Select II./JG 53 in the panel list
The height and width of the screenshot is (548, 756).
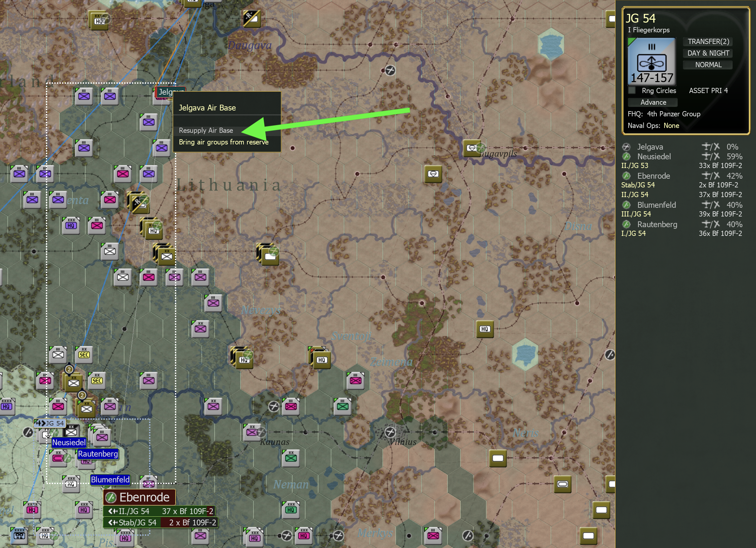(x=635, y=165)
